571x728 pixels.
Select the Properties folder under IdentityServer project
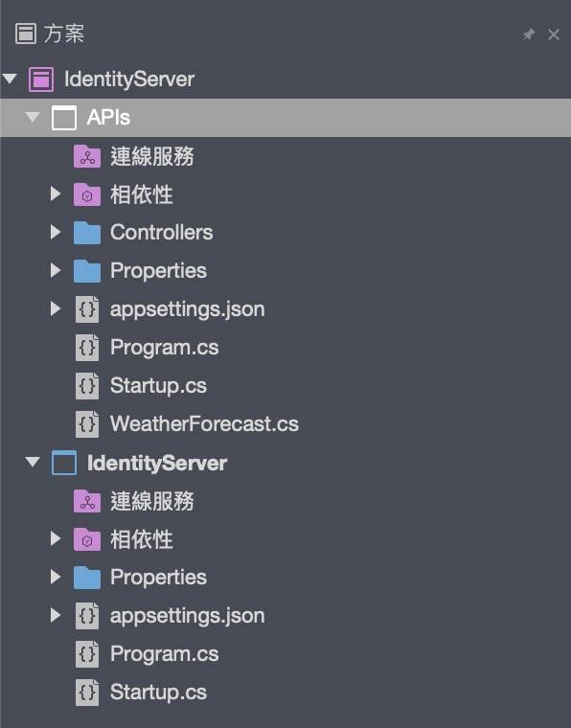[158, 578]
